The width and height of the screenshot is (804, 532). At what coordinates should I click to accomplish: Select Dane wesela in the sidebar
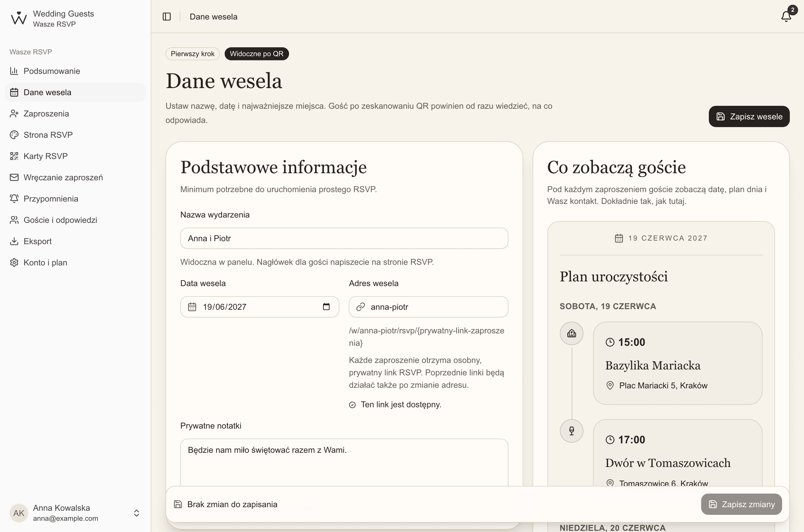pyautogui.click(x=75, y=92)
